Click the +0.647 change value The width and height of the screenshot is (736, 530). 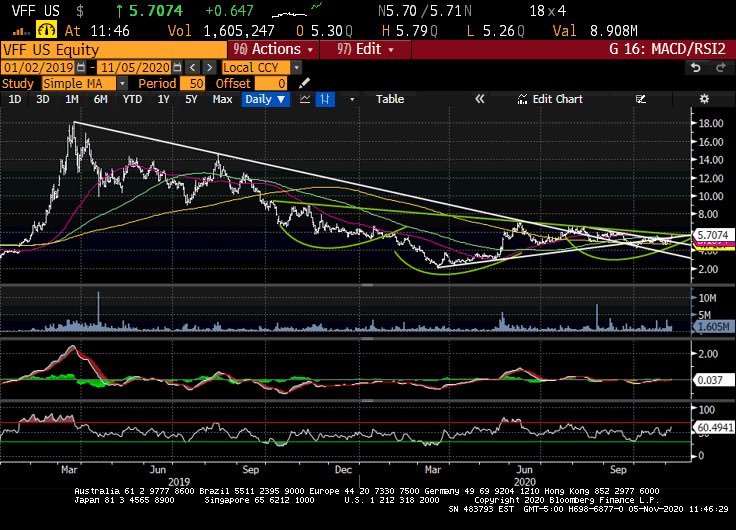[230, 11]
